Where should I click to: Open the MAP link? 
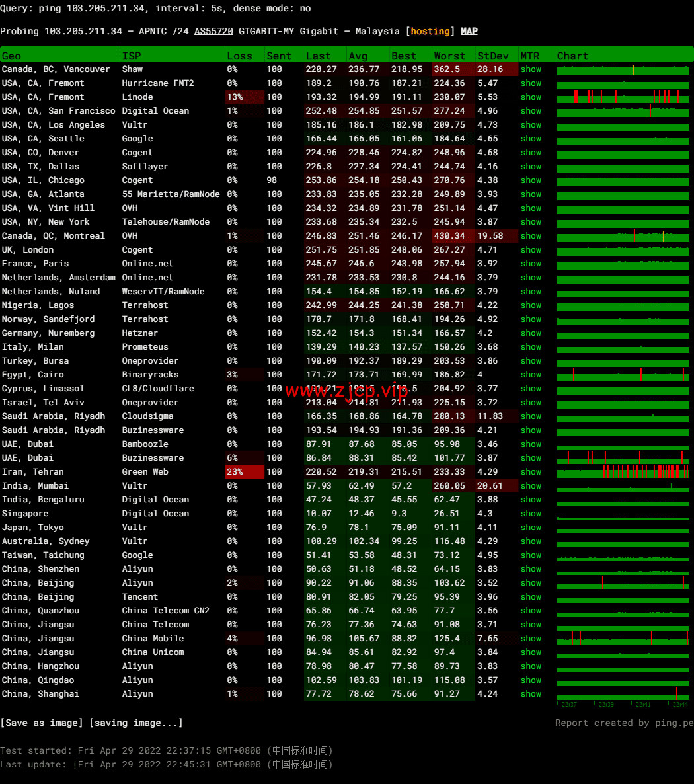pos(469,32)
